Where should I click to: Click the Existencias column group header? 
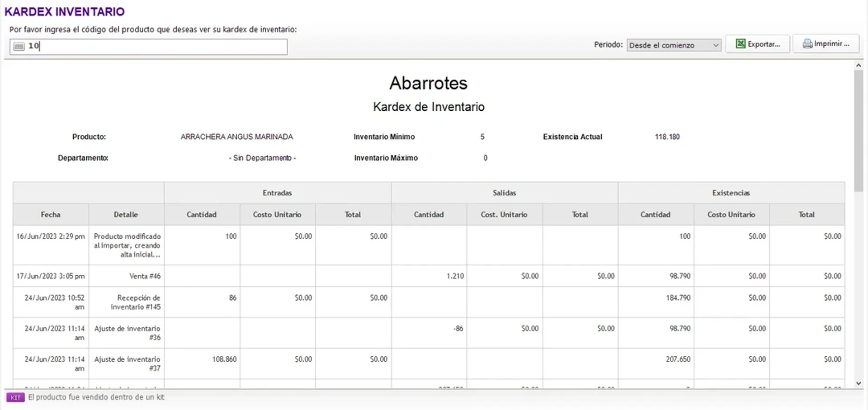pos(731,193)
